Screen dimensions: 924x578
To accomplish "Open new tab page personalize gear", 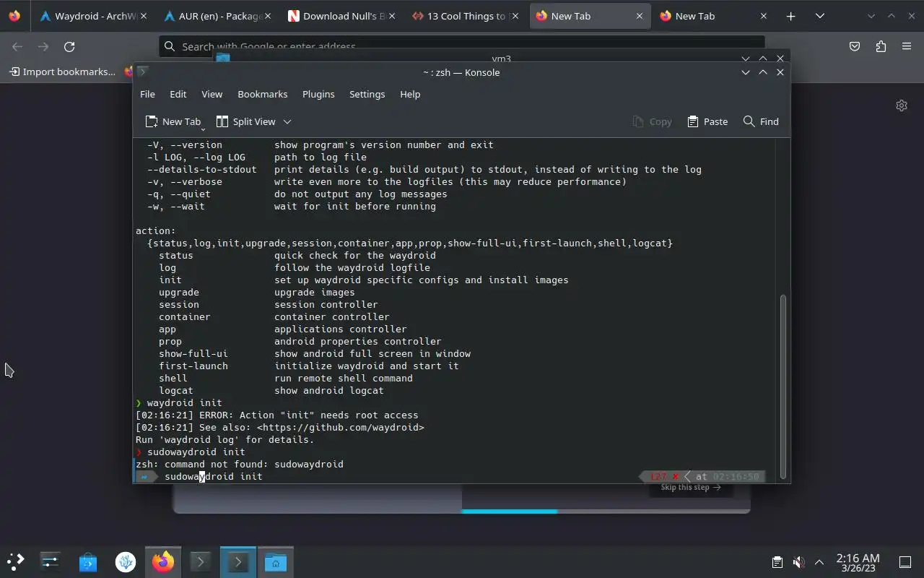I will coord(901,105).
